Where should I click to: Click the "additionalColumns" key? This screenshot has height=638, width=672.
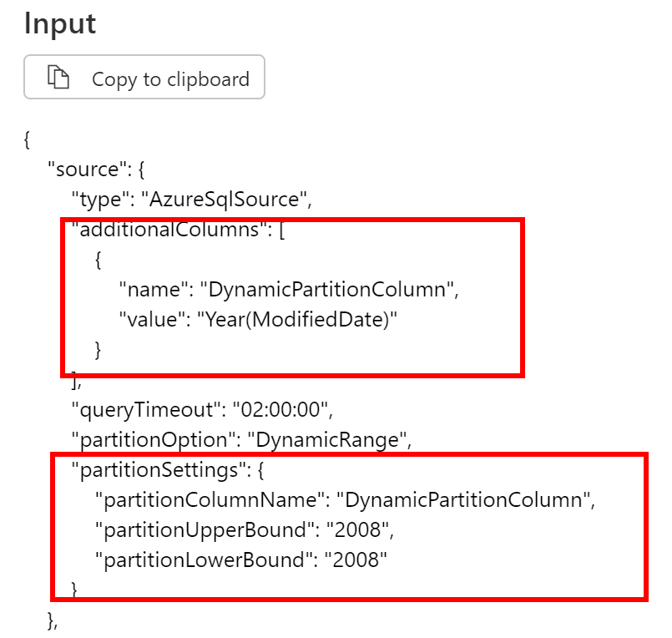click(169, 230)
